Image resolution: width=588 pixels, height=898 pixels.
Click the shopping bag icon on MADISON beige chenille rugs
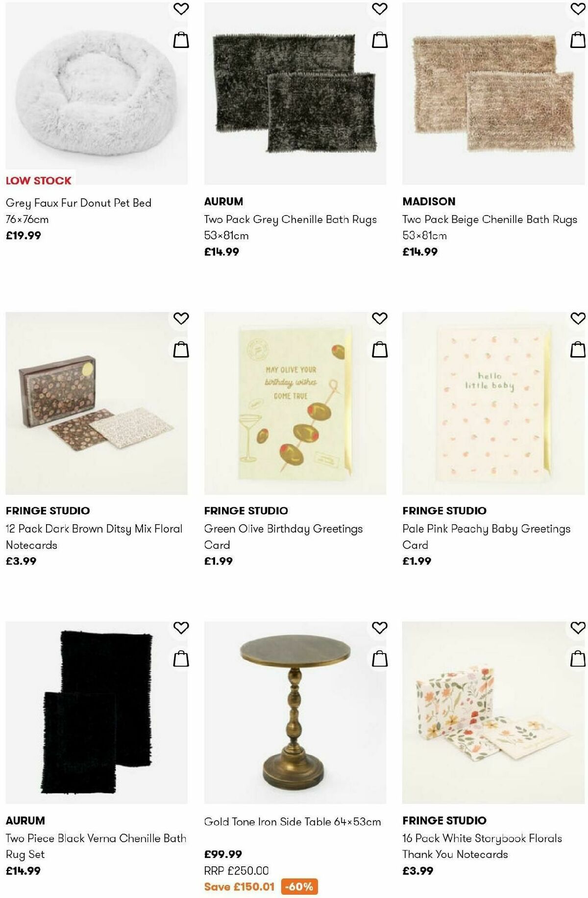pos(577,39)
